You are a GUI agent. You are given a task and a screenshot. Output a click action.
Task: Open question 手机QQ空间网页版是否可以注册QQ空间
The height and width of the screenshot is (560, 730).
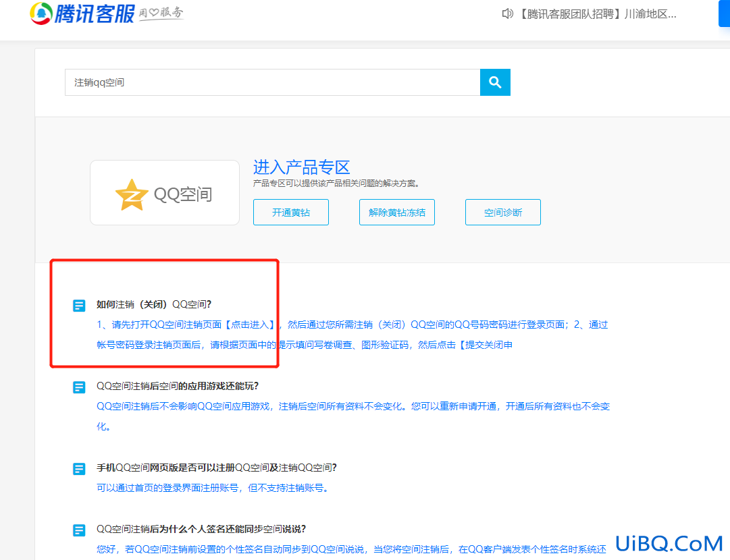(x=217, y=468)
